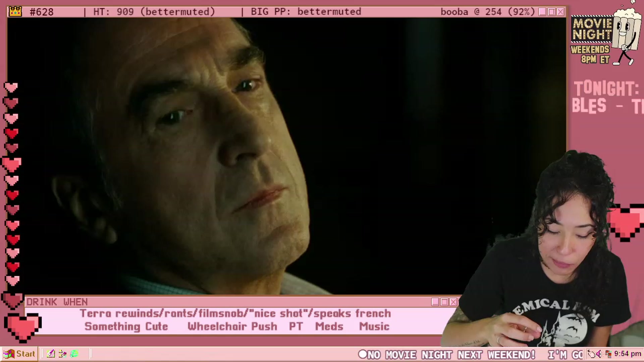Click the speaker volume tray icon
This screenshot has height=362, width=644.
tap(599, 354)
